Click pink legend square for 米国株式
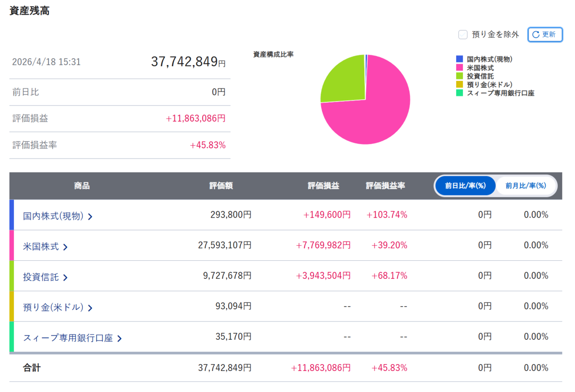Viewport: 575px width, 392px height. point(460,68)
